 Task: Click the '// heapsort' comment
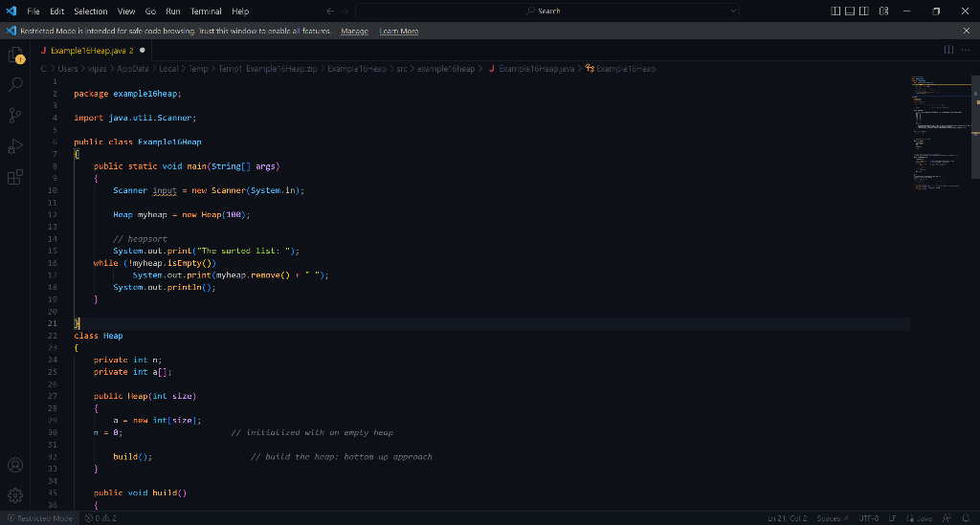click(x=140, y=239)
